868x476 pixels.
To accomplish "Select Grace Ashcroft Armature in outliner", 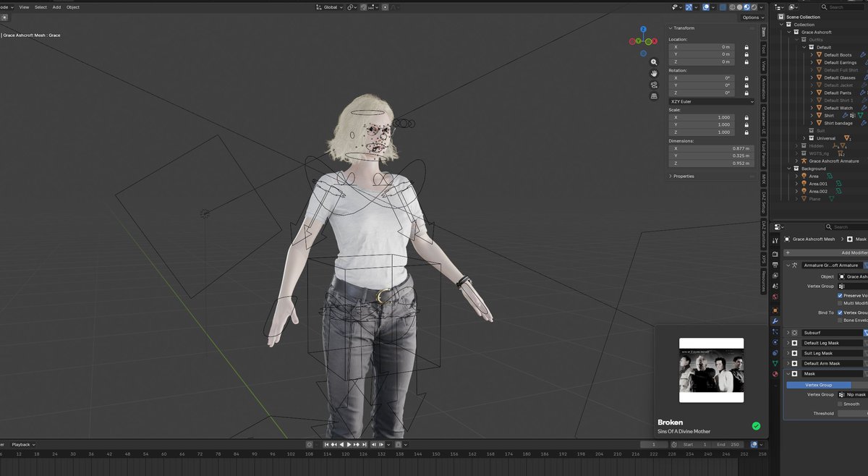I will [834, 161].
